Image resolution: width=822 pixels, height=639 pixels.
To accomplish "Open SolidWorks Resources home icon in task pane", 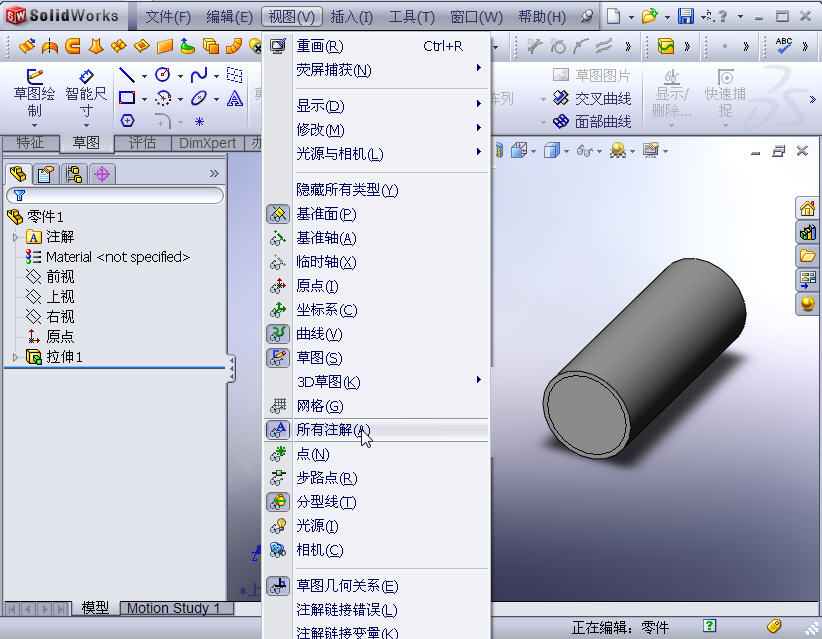I will click(x=807, y=208).
